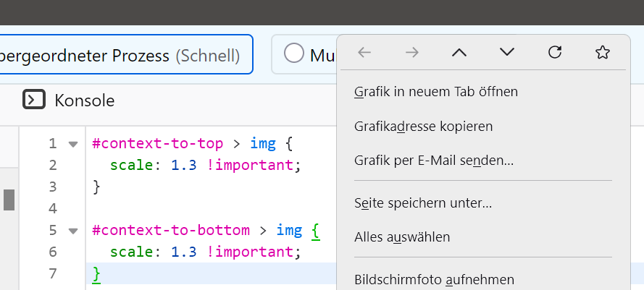The image size is (644, 290).
Task: Click the forward arrow in context menu
Action: [412, 52]
